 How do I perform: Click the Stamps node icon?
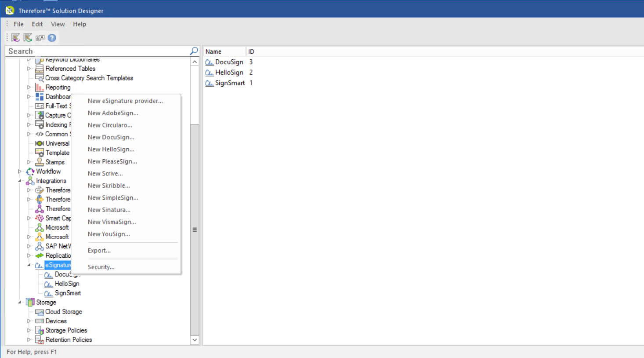coord(40,162)
